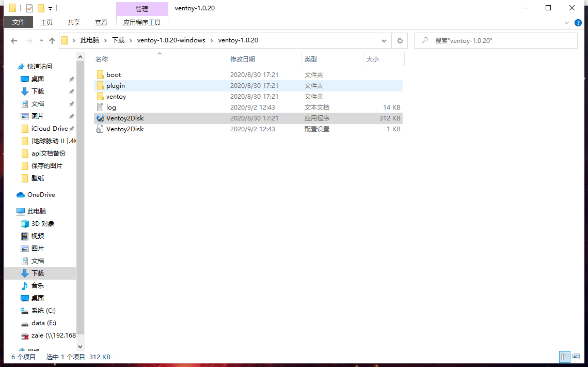Open 地球脉动 II folder in sidebar
Screen dimensions: 588x367
[x=49, y=141]
